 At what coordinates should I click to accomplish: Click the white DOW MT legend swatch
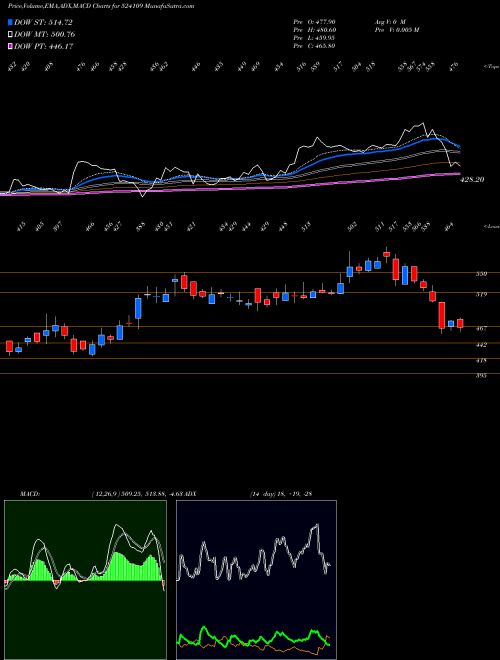(11, 34)
